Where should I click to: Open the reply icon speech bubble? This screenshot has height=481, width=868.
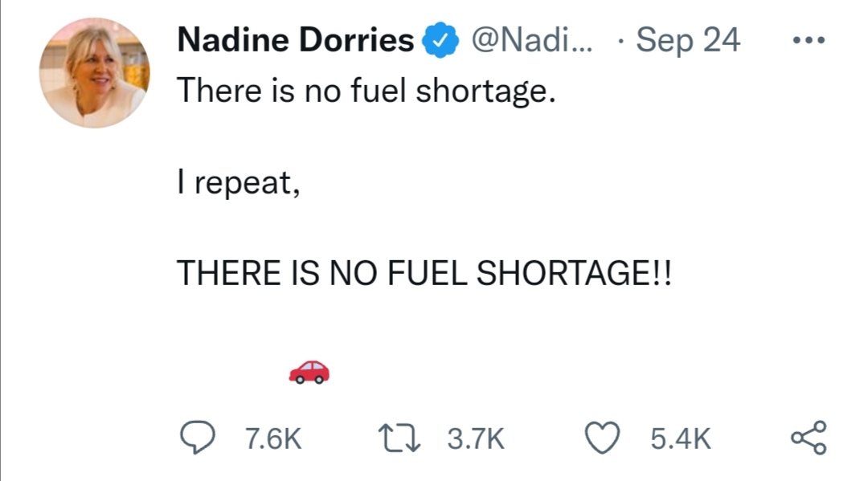(198, 438)
